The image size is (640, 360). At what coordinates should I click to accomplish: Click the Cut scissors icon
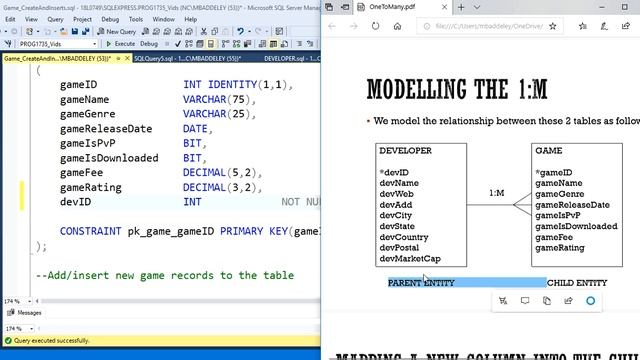click(204, 31)
